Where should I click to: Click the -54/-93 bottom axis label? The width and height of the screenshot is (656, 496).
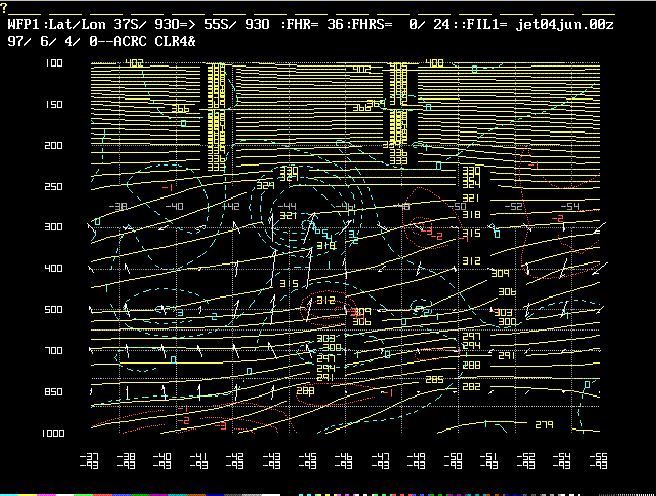point(561,460)
